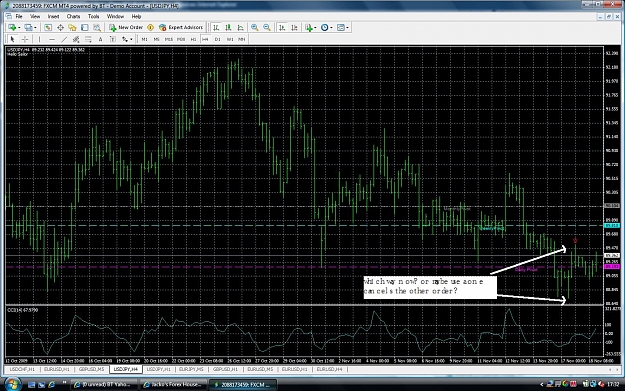Draw a horizontal line tool
Screen dimensions: 625x391
[x=52, y=39]
